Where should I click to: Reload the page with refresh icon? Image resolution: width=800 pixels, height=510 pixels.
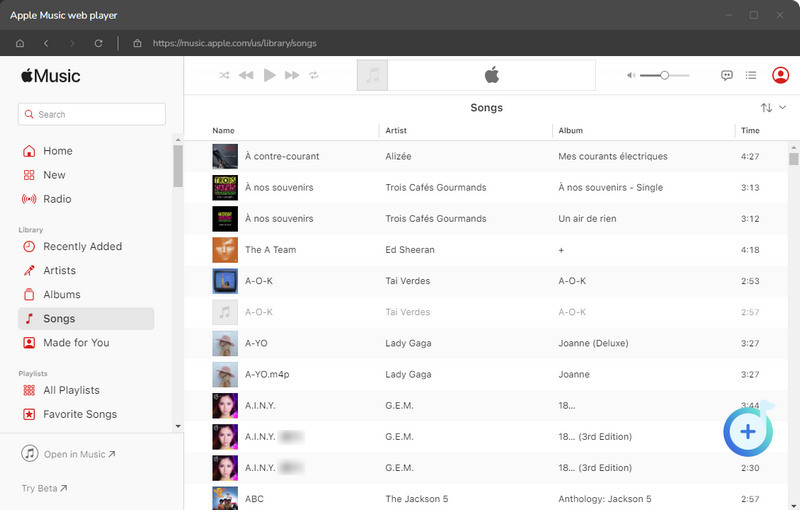[x=98, y=43]
